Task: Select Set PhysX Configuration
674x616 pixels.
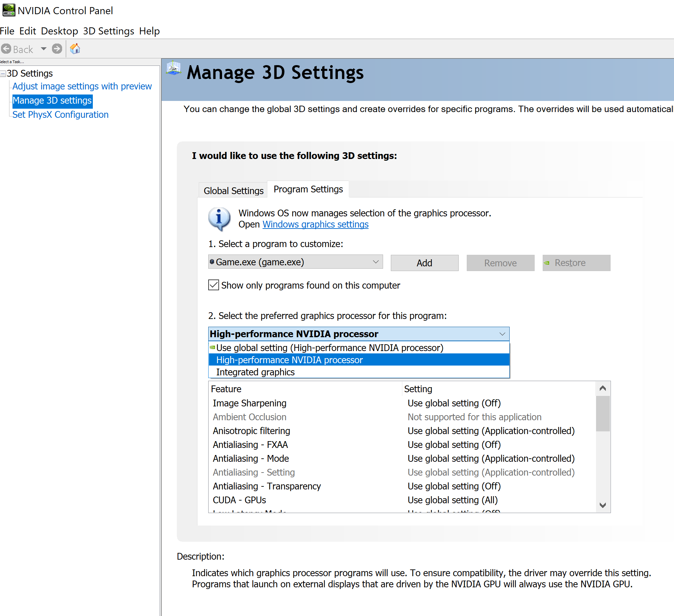Action: click(60, 115)
